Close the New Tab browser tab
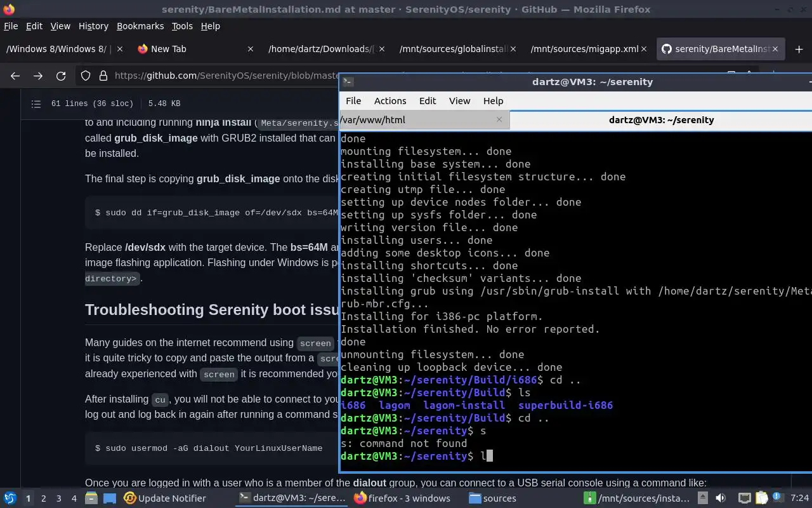 pyautogui.click(x=250, y=49)
